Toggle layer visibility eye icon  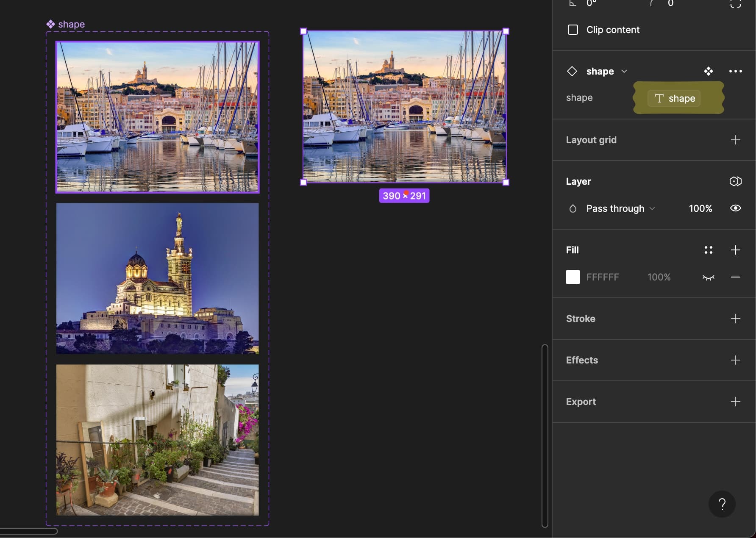coord(736,208)
